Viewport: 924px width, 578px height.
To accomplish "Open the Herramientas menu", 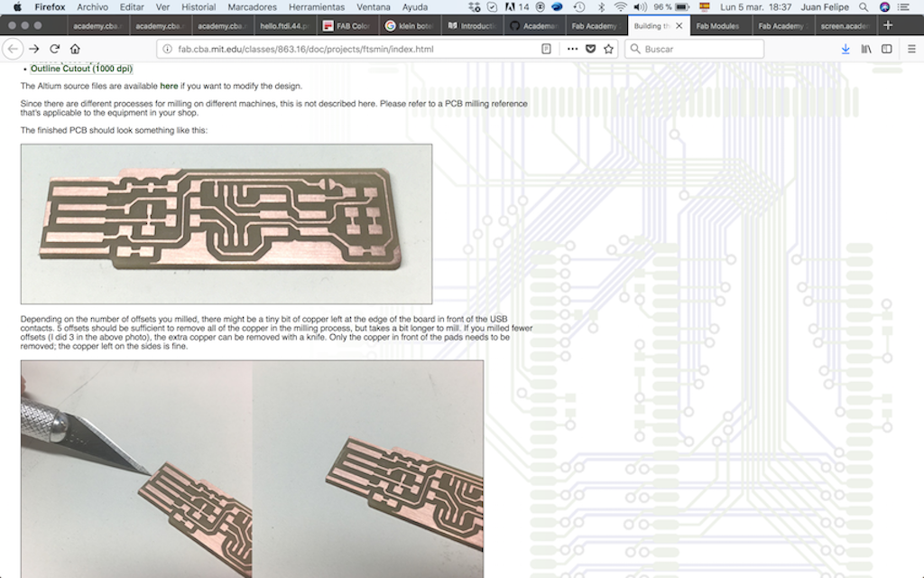I will click(317, 7).
